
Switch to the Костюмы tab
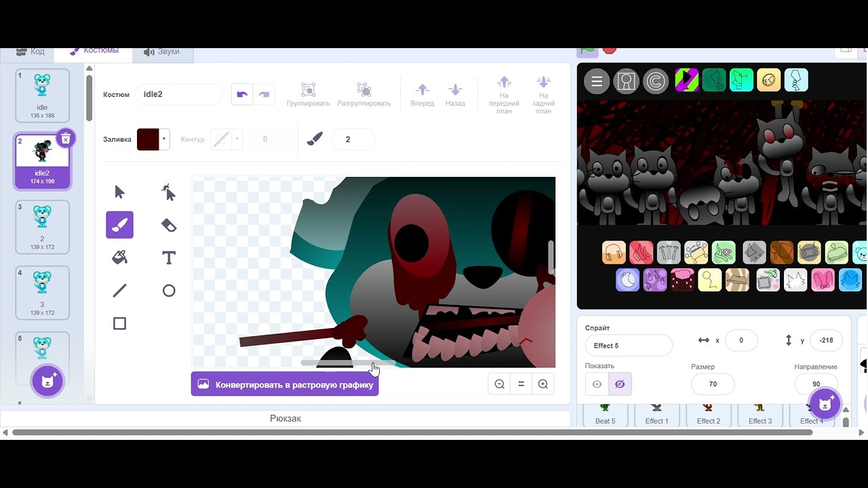(x=94, y=51)
